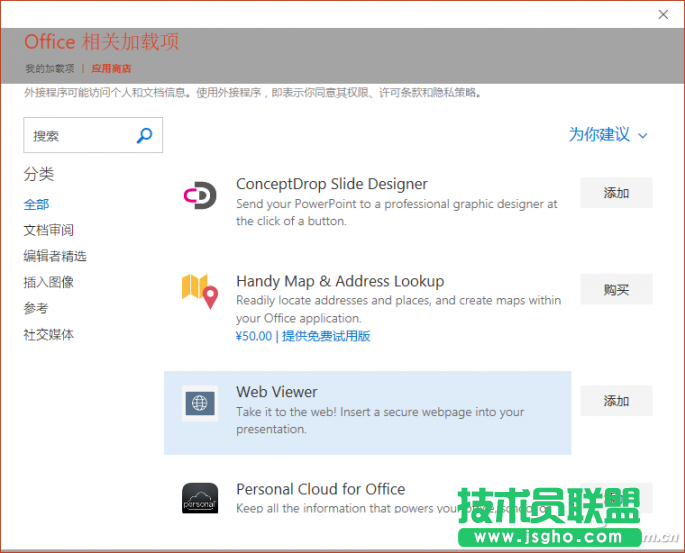Add the ConceptDrop Slide Designer add-in
The height and width of the screenshot is (553, 685).
tap(616, 193)
